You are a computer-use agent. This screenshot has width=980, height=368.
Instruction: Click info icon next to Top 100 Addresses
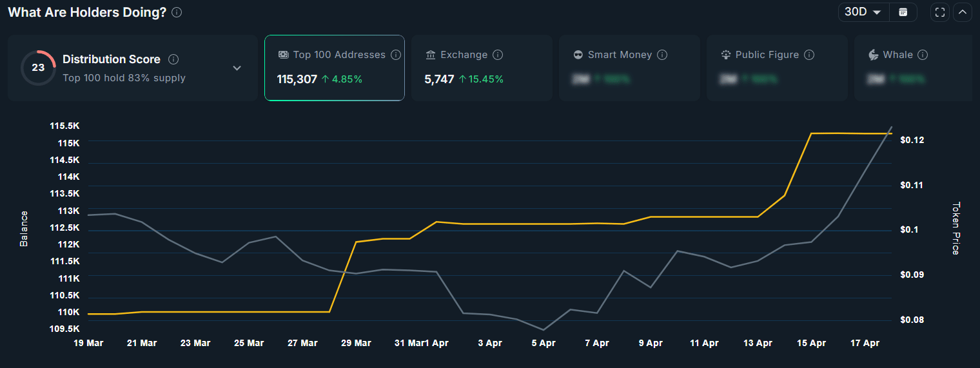pyautogui.click(x=396, y=55)
